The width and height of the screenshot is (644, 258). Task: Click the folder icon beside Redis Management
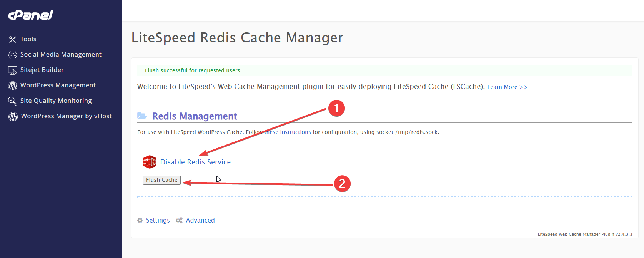coord(142,116)
